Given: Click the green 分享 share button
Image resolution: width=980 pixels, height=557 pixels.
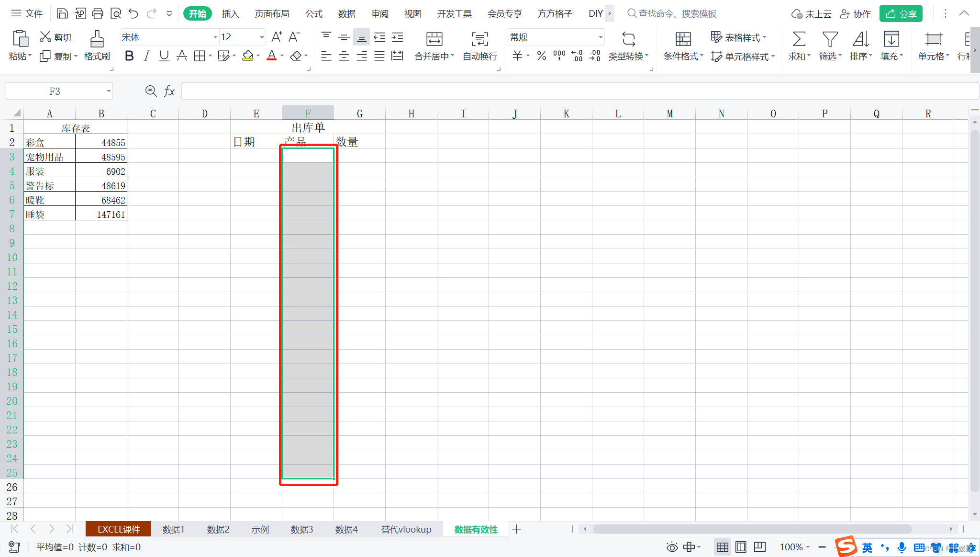Looking at the screenshot, I should click(901, 13).
